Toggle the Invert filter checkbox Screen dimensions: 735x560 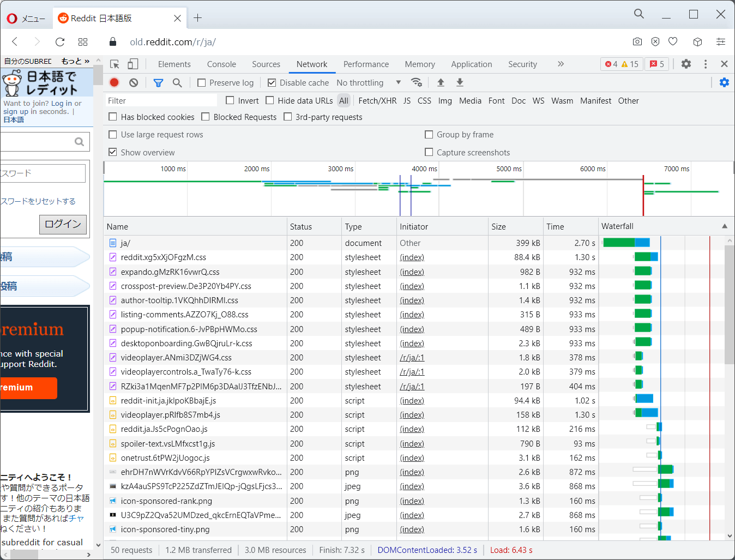tap(230, 100)
